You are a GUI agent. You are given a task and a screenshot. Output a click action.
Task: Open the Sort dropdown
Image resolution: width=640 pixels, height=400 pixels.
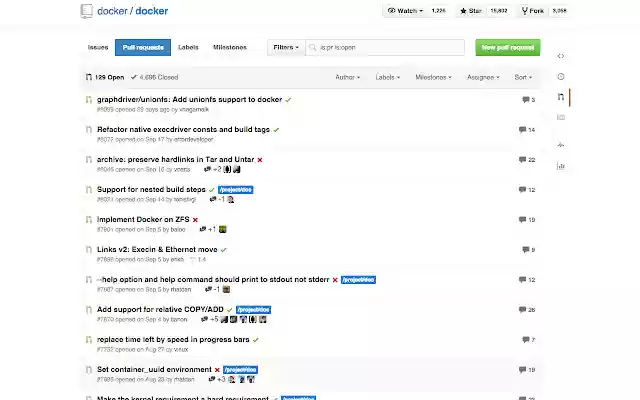[x=523, y=77]
